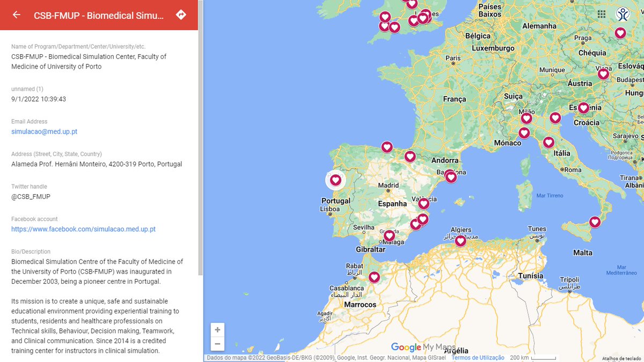Open the Termos de Utilização link

(478, 358)
